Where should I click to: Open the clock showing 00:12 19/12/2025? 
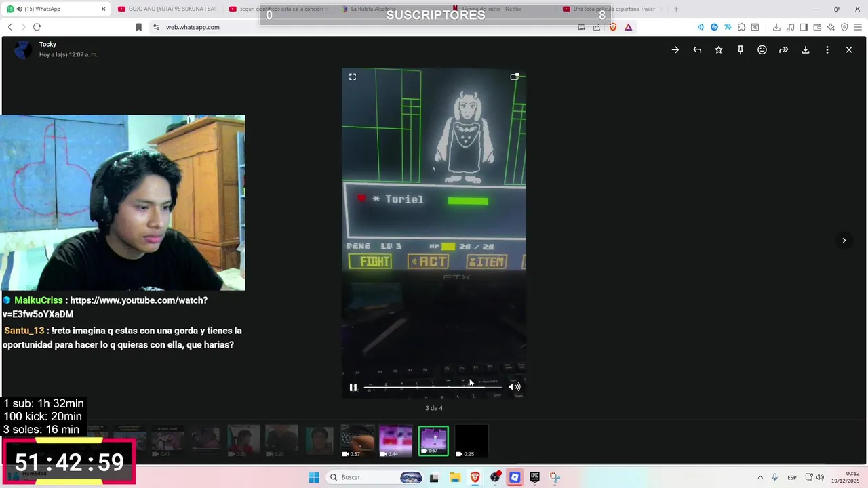click(x=844, y=477)
